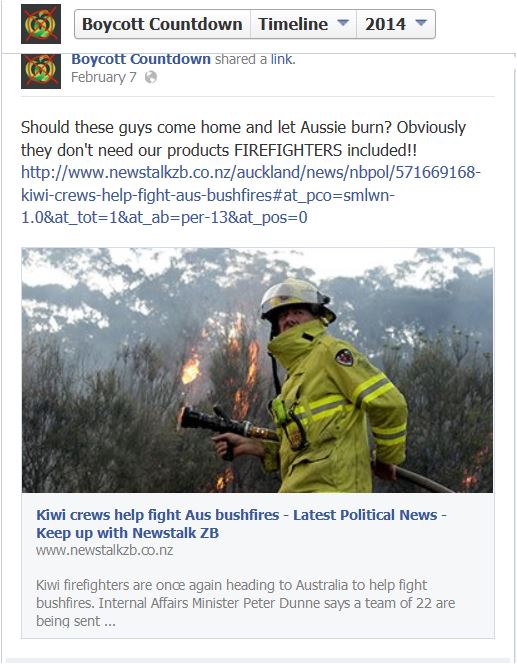Screen dimensions: 517x664
Task: Click the public globe icon beside February 7
Action: 151,77
